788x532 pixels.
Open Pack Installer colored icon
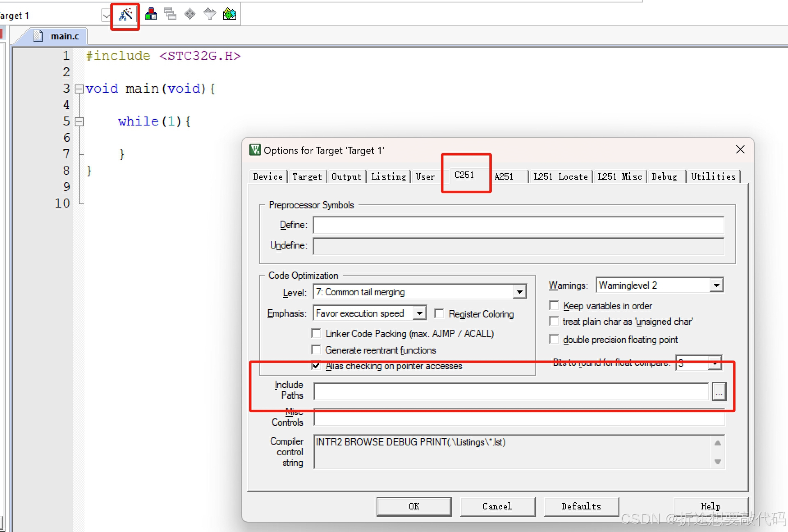pyautogui.click(x=229, y=14)
